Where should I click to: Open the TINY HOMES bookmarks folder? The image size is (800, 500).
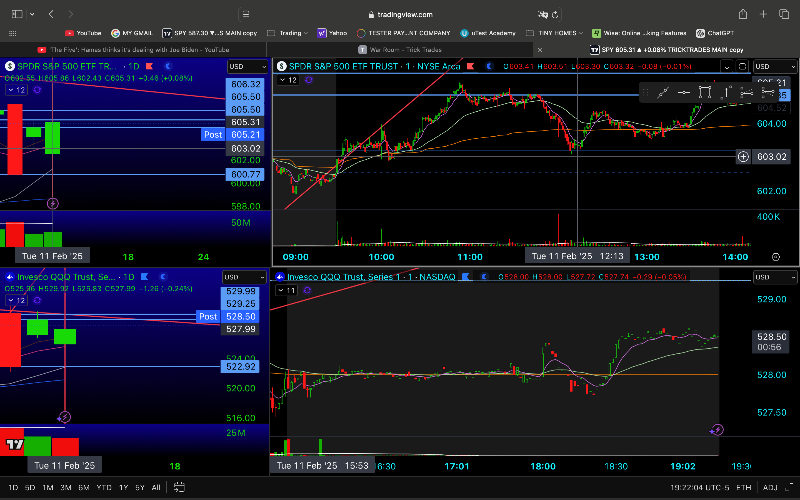(555, 33)
